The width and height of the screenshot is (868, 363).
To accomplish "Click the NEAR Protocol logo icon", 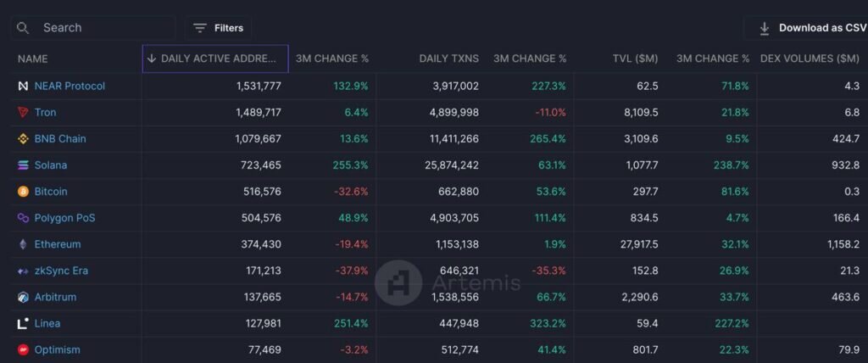I will coord(23,86).
